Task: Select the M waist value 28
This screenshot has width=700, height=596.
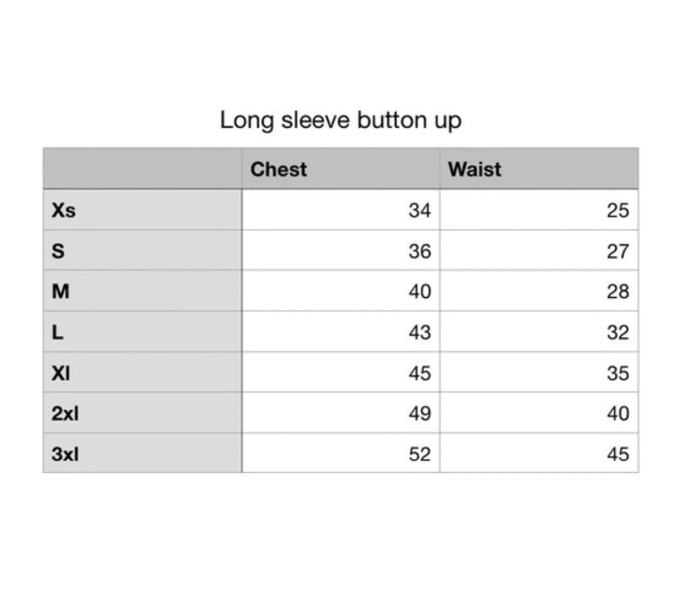Action: pyautogui.click(x=618, y=292)
